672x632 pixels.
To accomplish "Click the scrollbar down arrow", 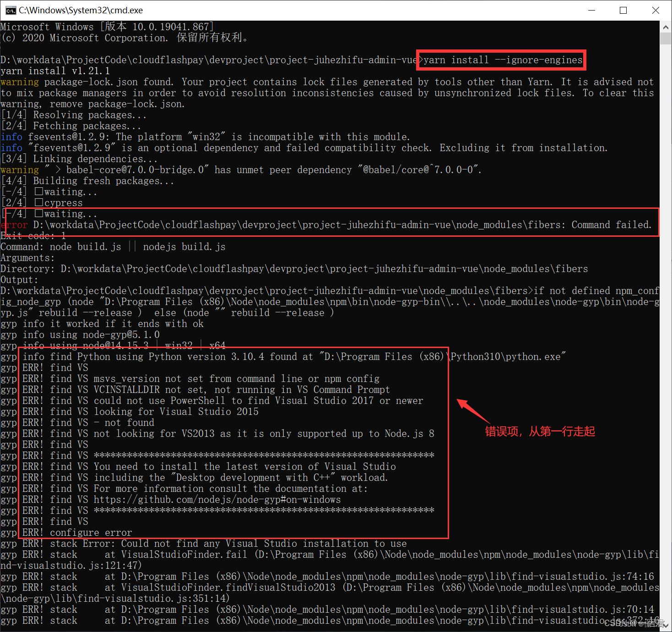I will 666,625.
